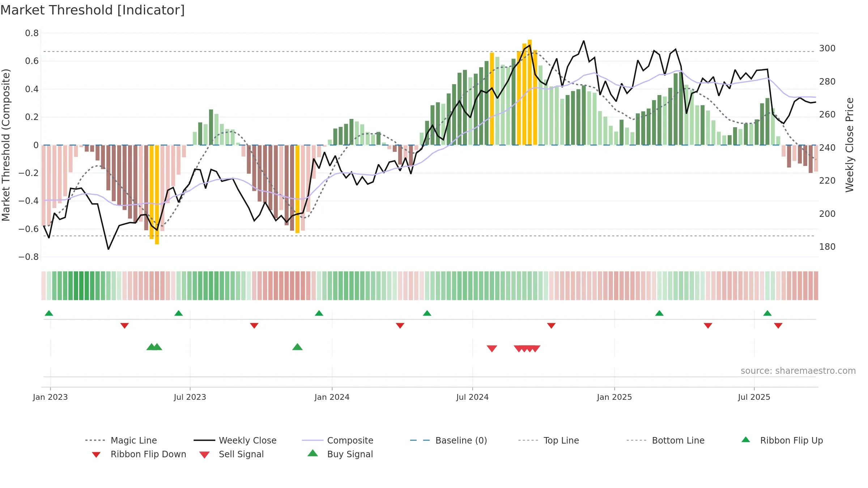The width and height of the screenshot is (868, 488).
Task: Click the Jan 2023 x-axis label
Action: click(x=50, y=397)
